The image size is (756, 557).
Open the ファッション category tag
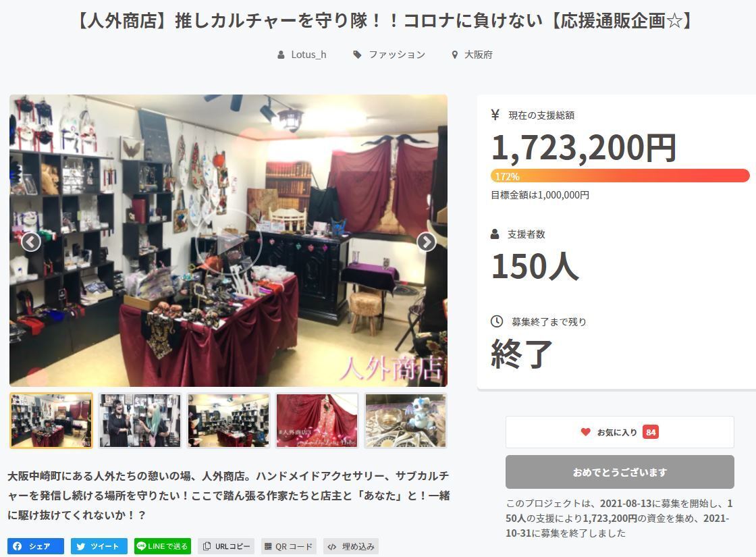tap(389, 55)
